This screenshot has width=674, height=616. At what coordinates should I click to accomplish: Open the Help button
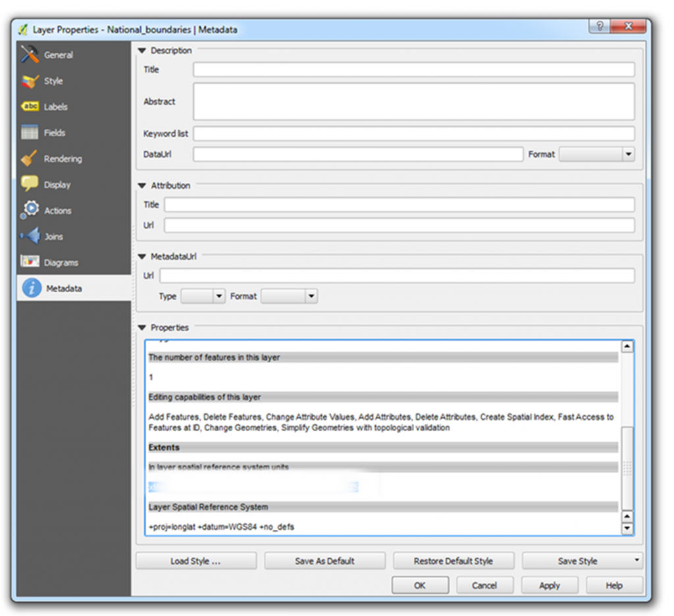(x=614, y=585)
